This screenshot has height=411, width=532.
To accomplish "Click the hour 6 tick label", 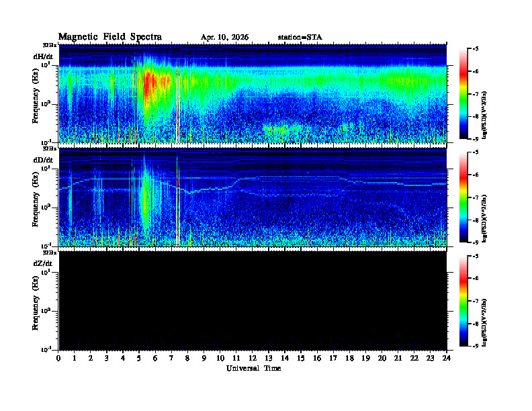I will pos(155,358).
